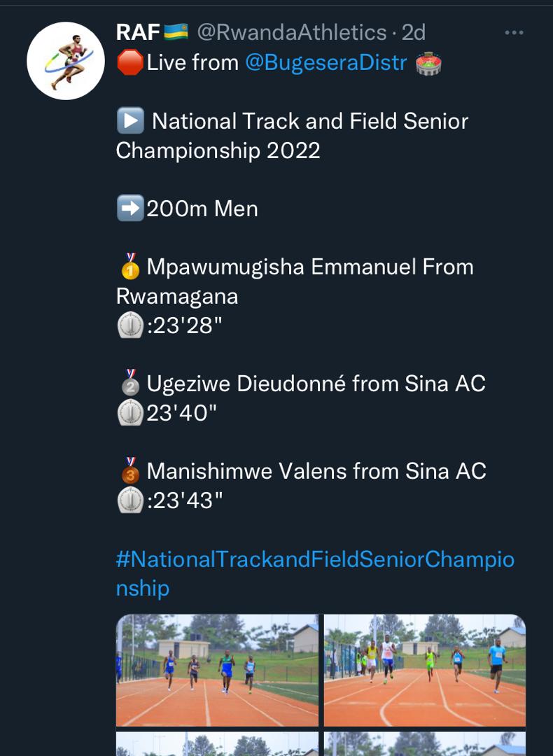Tap the RAF display name
Screen dimensions: 553x756
click(138, 32)
